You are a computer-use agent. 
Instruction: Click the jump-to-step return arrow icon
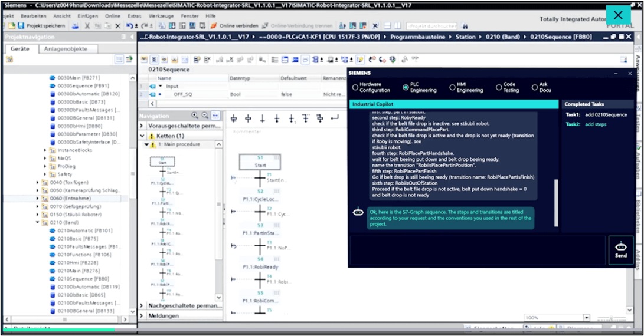pos(335,118)
